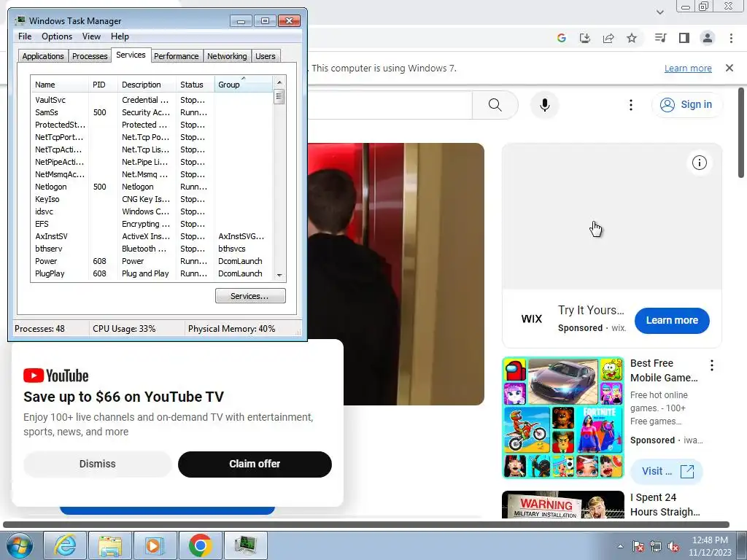
Task: Open the Help menu in Task Manager
Action: (x=120, y=36)
